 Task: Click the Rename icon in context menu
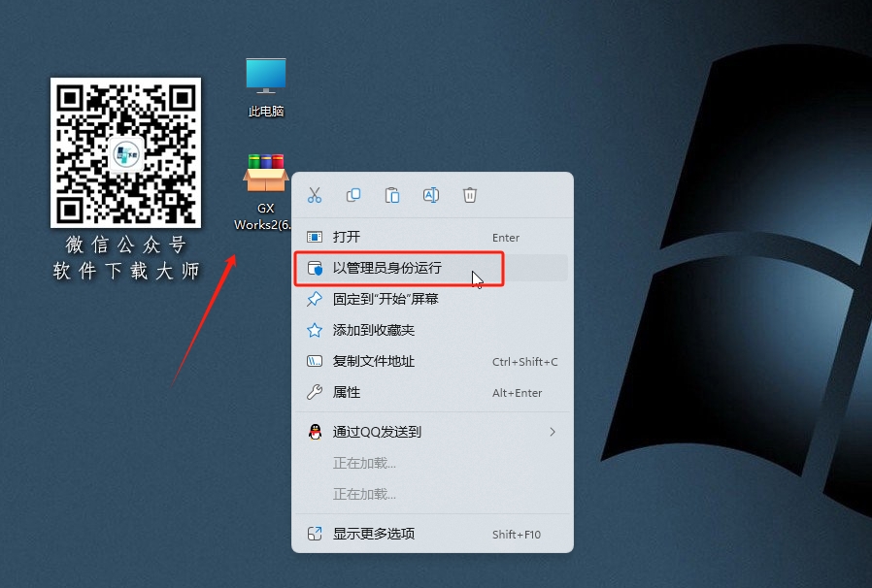pyautogui.click(x=431, y=195)
